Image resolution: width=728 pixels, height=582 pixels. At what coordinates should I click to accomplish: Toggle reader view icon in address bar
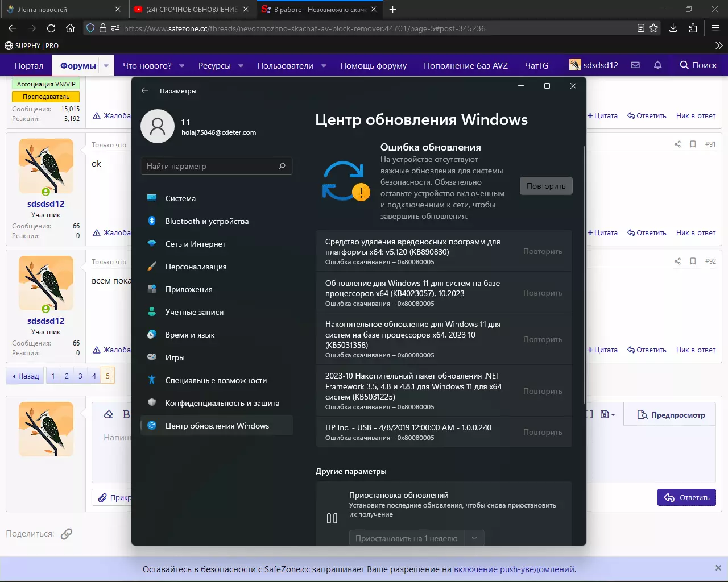[x=641, y=28]
